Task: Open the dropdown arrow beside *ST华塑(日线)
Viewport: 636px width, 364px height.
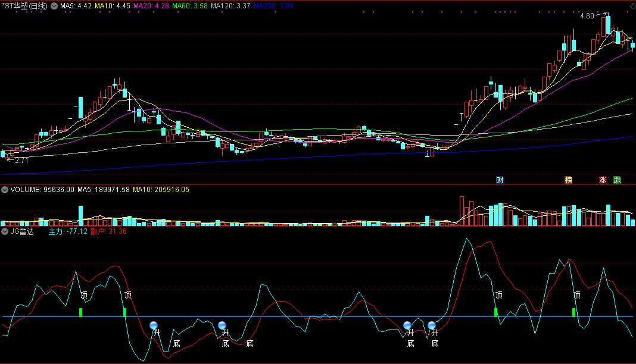Action: (54, 6)
